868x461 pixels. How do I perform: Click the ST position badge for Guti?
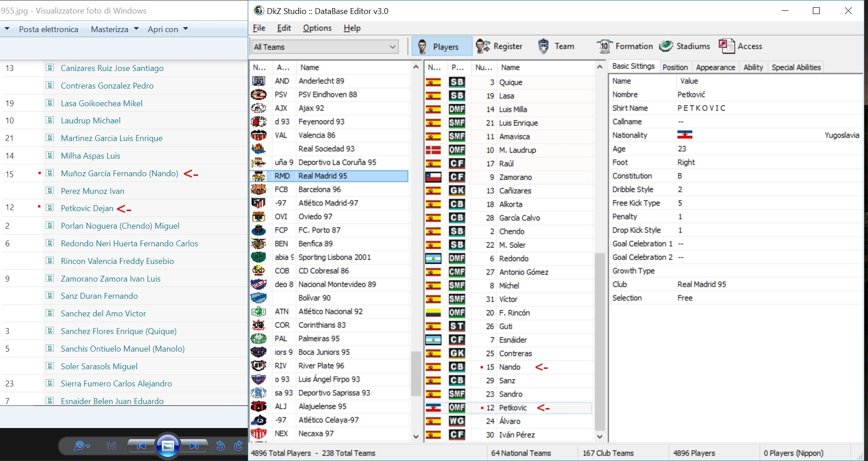pos(457,326)
